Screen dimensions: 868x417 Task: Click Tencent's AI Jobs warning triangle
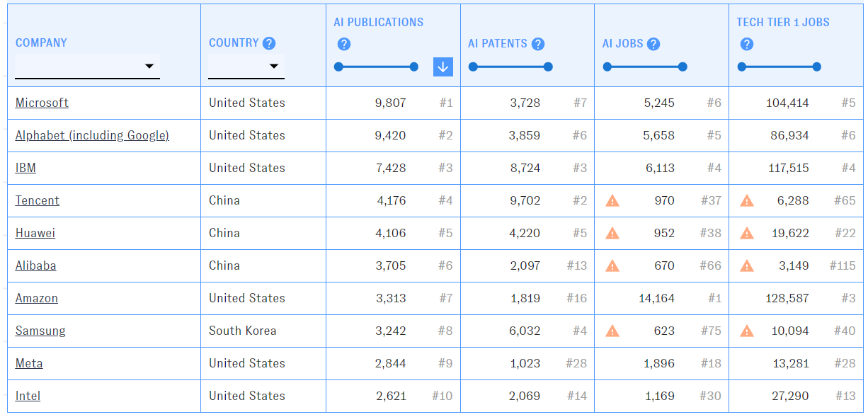[x=612, y=201]
